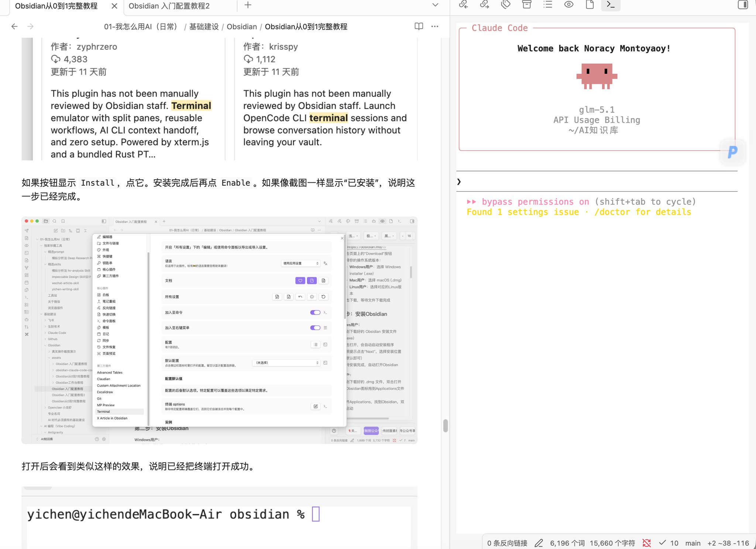This screenshot has height=549, width=756.
Task: Click API Usage Billing text
Action: pyautogui.click(x=597, y=120)
